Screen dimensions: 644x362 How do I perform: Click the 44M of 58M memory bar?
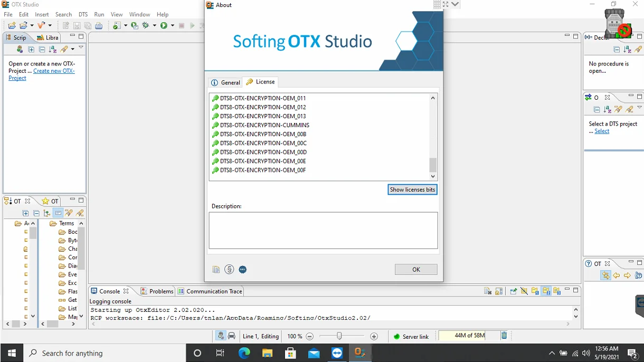[x=468, y=336]
